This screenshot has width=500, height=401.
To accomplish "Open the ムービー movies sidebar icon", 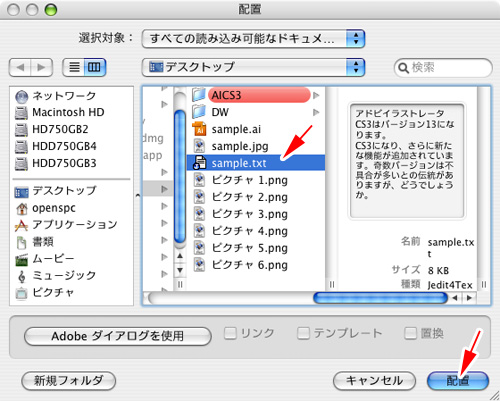I will 22,260.
